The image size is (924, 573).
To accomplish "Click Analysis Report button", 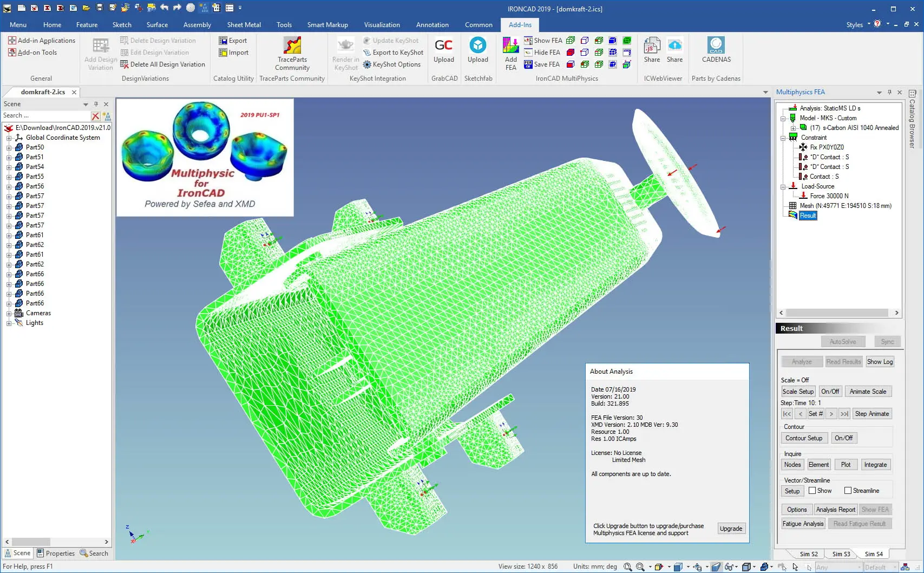I will click(x=835, y=510).
